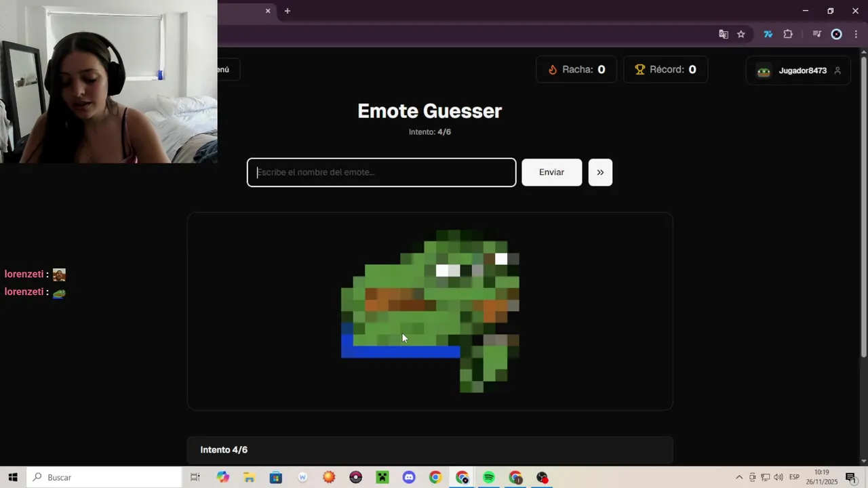
Task: Open the Pokéball taskbar app
Action: (x=355, y=477)
